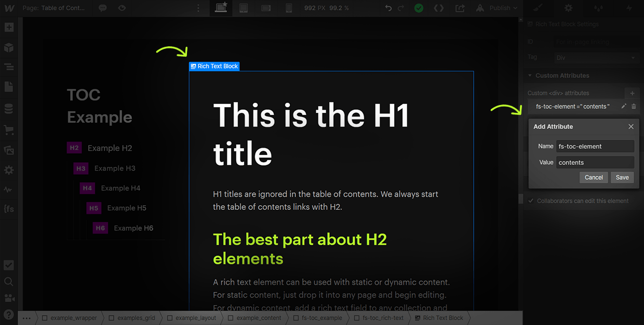
Task: Select fs-toc_example in the breadcrumb
Action: click(x=317, y=318)
